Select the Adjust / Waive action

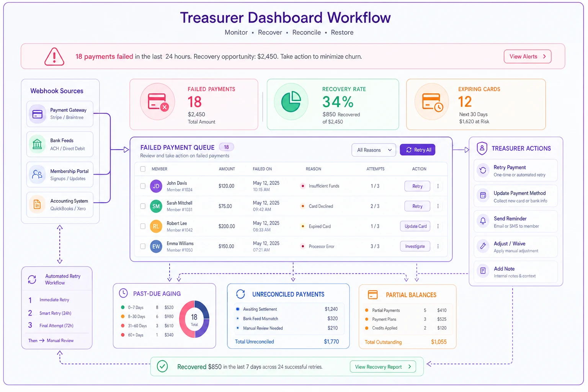pyautogui.click(x=516, y=247)
